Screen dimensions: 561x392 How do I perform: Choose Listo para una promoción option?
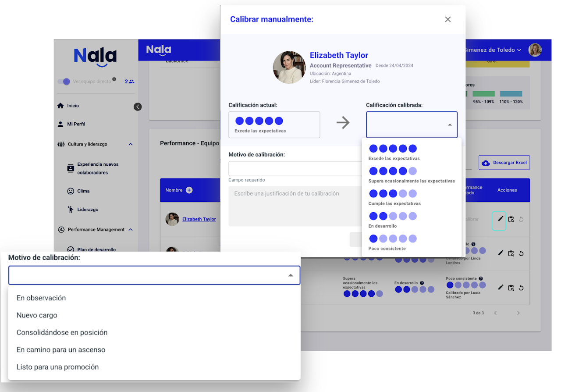pos(57,367)
